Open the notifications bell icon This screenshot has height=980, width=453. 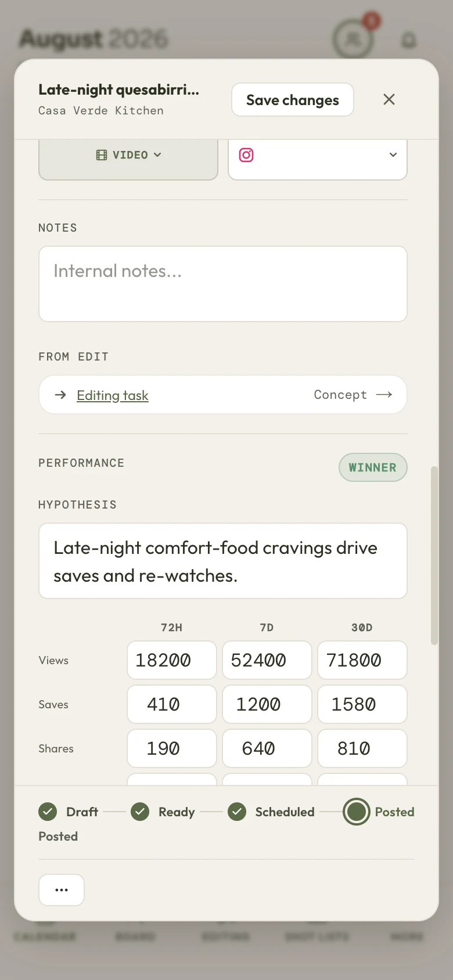click(409, 39)
